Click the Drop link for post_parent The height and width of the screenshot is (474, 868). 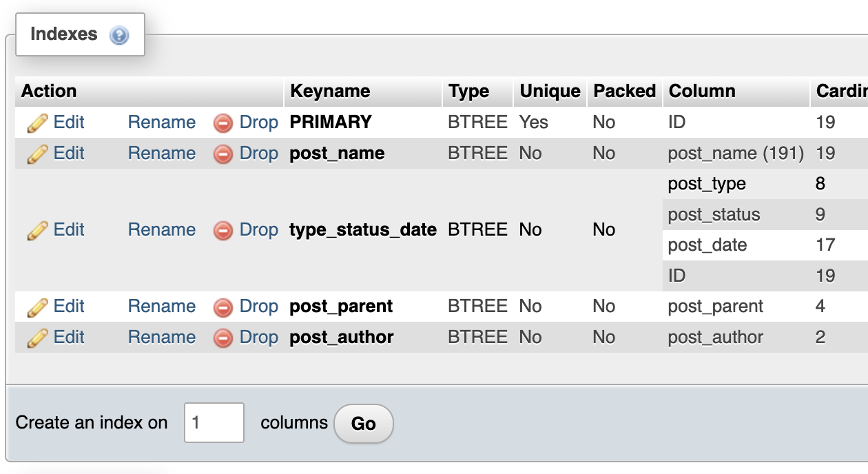click(x=258, y=306)
